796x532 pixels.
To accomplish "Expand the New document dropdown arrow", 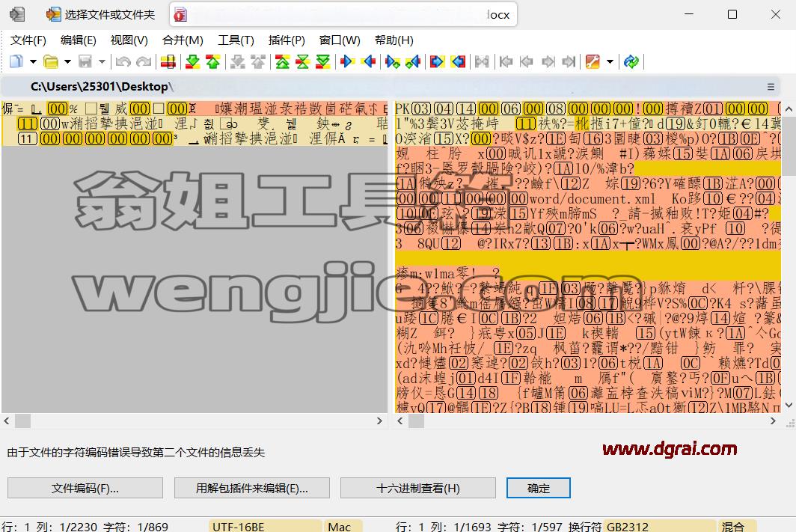I will click(x=33, y=61).
